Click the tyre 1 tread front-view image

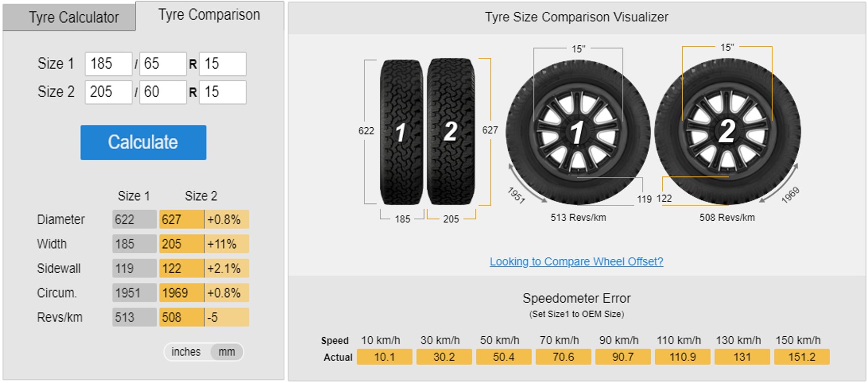[x=402, y=132]
